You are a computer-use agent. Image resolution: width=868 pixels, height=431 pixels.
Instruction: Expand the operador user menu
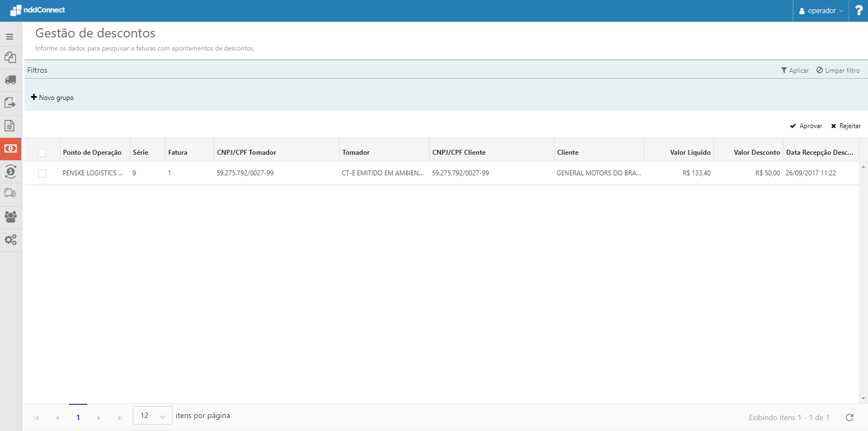click(x=821, y=11)
